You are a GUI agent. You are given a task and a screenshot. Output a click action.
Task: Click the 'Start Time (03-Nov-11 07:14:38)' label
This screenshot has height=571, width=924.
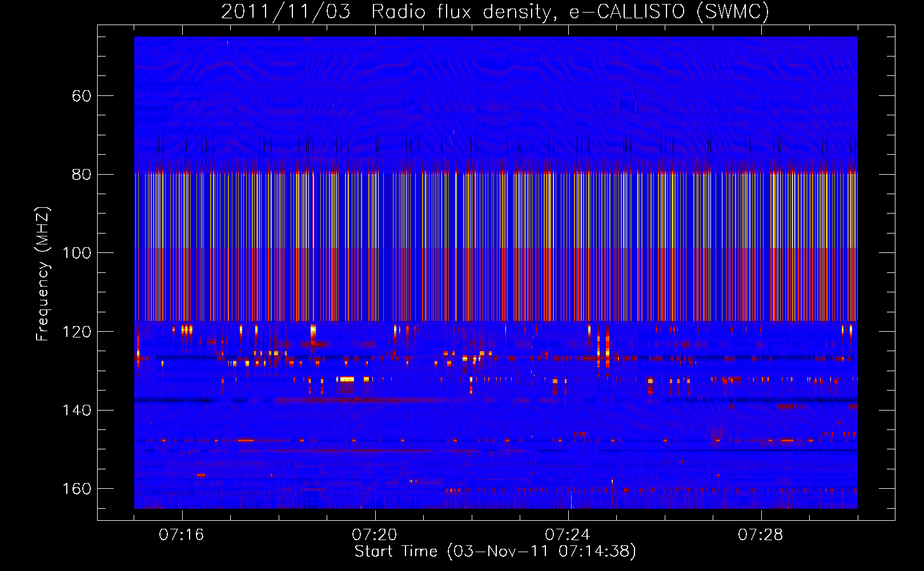point(495,552)
